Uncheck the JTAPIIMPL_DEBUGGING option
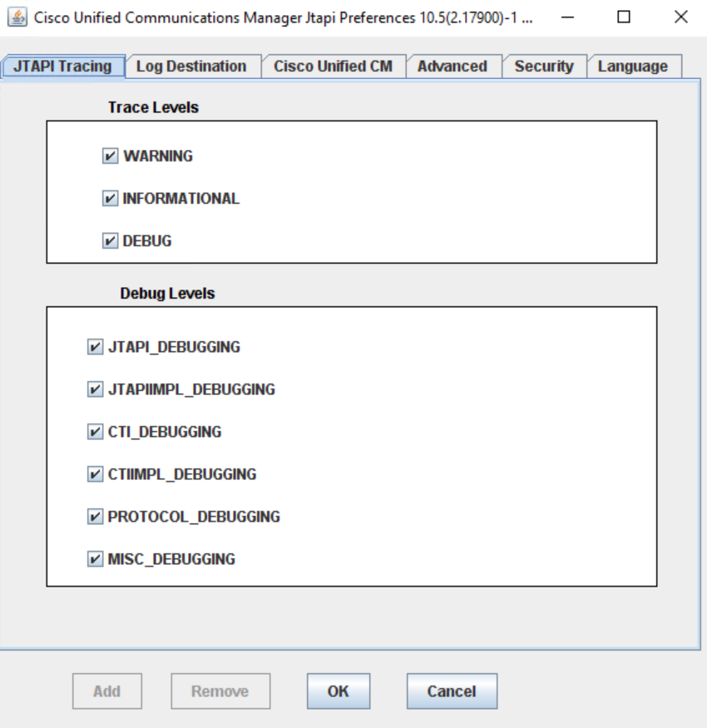Viewport: 707px width, 728px height. tap(95, 389)
